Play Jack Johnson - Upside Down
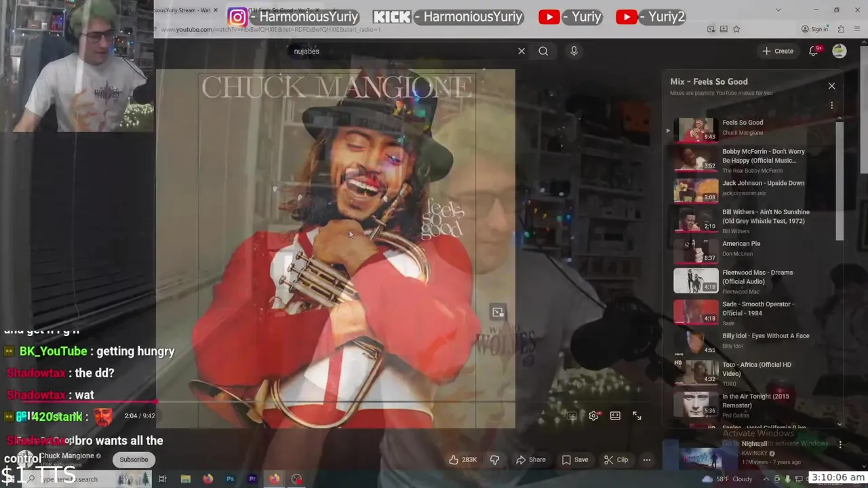 [754, 190]
